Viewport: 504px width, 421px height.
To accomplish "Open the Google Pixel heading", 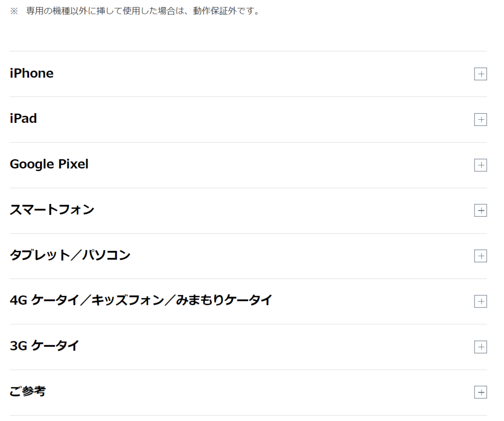I will (49, 164).
